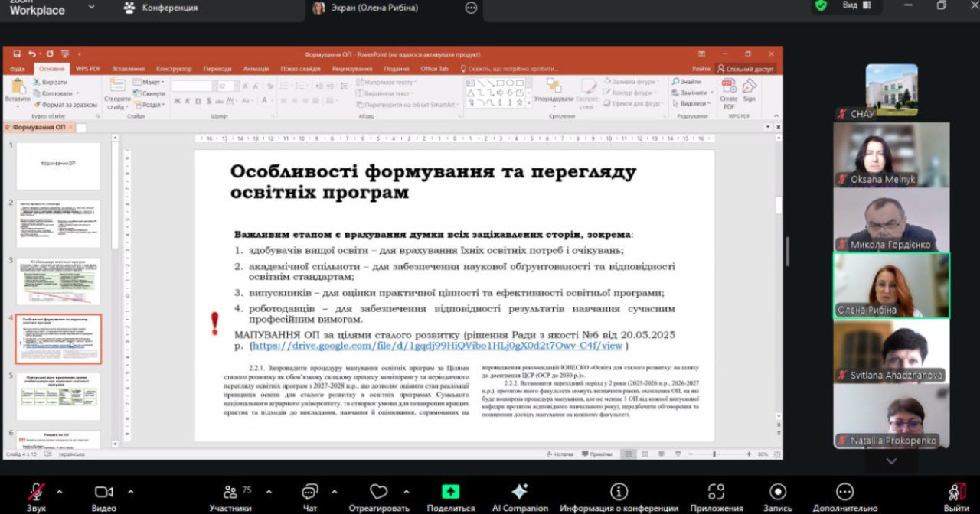The image size is (980, 514).
Task: Open the conference information icon
Action: pyautogui.click(x=619, y=492)
